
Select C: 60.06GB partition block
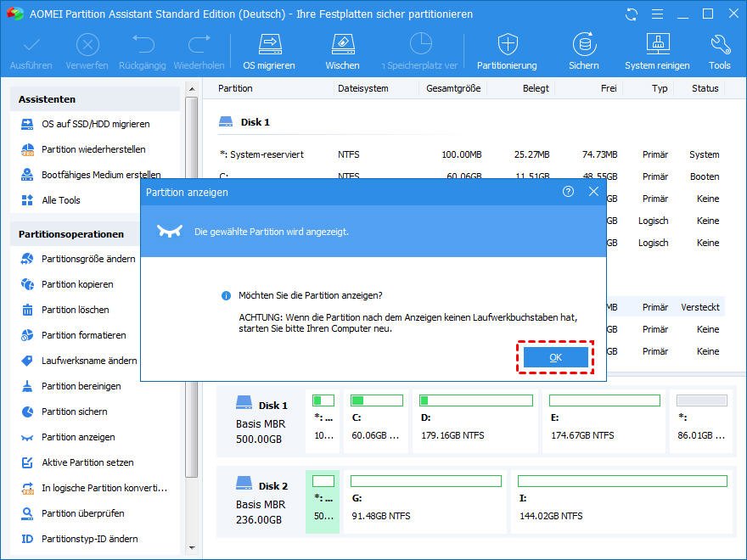pyautogui.click(x=376, y=422)
